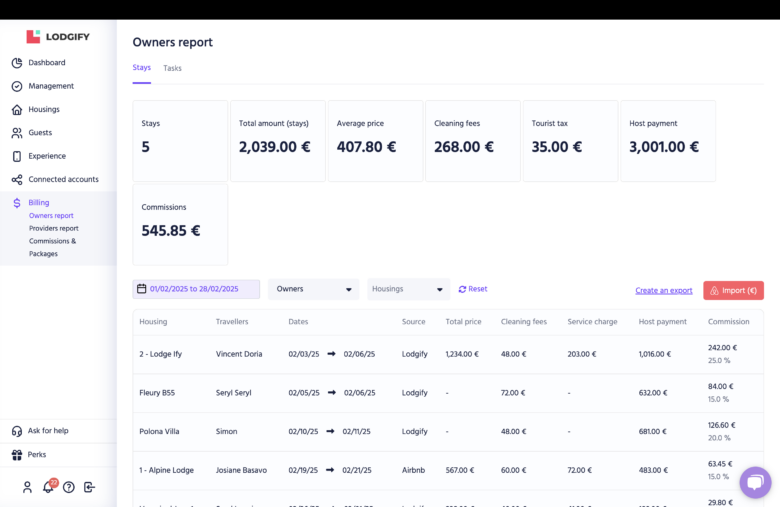
Task: Open Connected accounts page
Action: pos(63,180)
